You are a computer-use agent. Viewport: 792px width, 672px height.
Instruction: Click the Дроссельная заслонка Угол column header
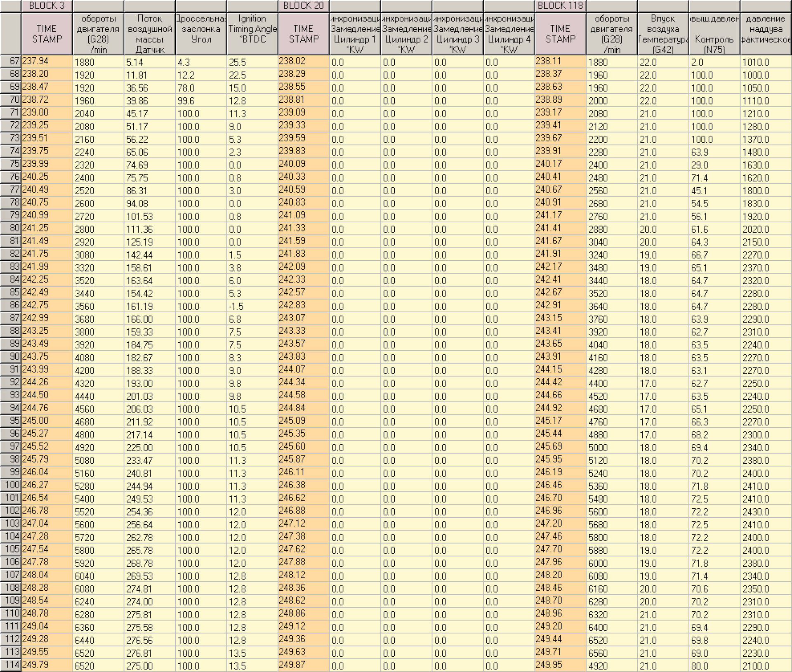tap(201, 34)
